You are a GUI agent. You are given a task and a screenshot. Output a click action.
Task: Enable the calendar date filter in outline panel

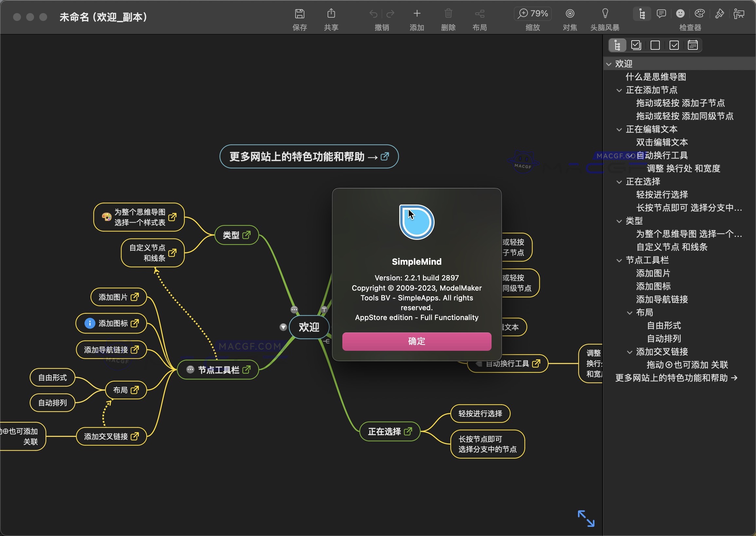tap(693, 45)
